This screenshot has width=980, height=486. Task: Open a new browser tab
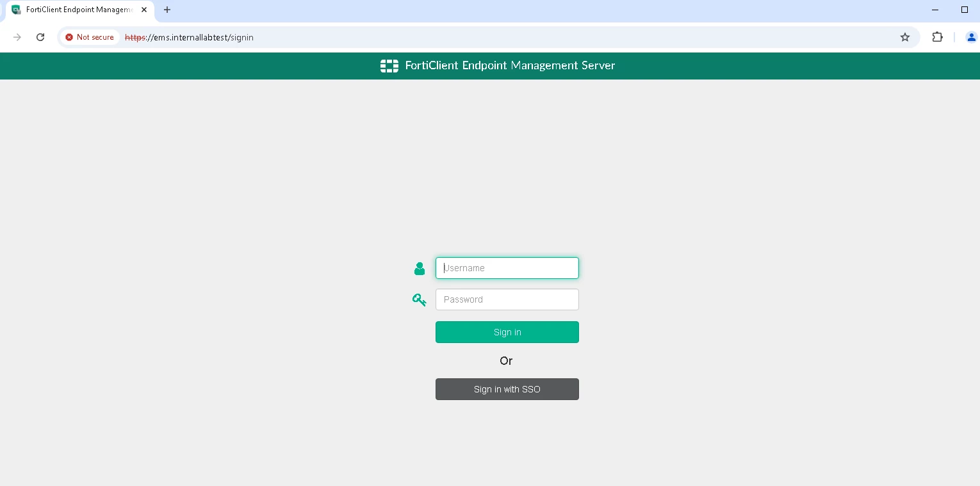(x=167, y=10)
